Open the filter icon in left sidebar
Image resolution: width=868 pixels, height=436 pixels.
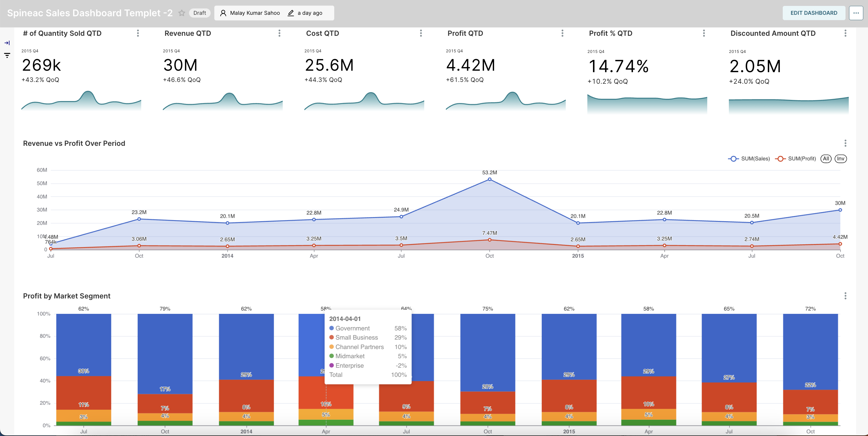[7, 55]
